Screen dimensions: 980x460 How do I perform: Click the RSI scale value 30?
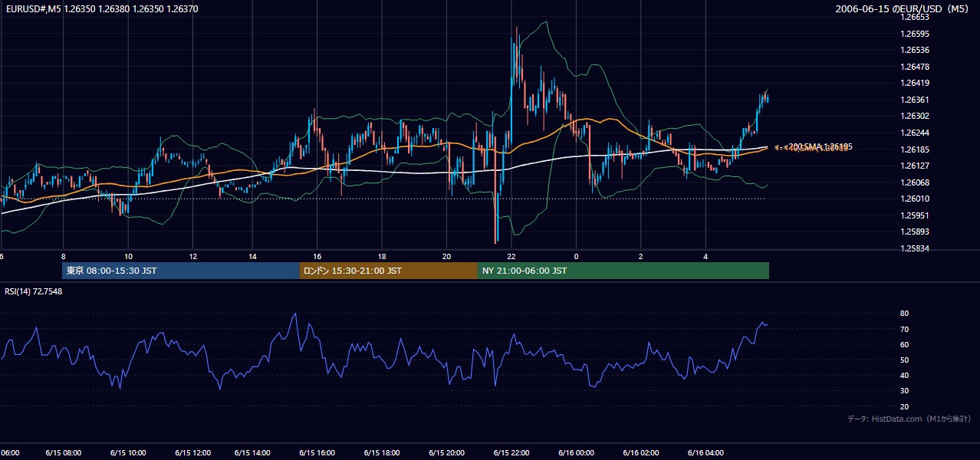coord(904,391)
